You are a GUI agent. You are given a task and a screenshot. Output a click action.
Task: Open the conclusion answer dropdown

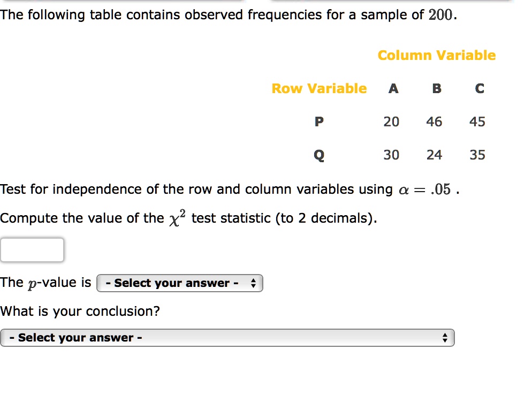pyautogui.click(x=227, y=338)
